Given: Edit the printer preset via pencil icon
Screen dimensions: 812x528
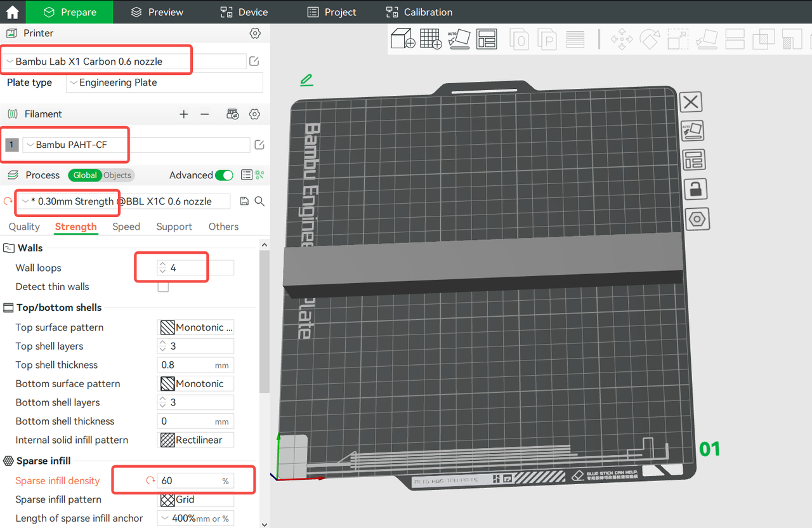Looking at the screenshot, I should coord(254,62).
